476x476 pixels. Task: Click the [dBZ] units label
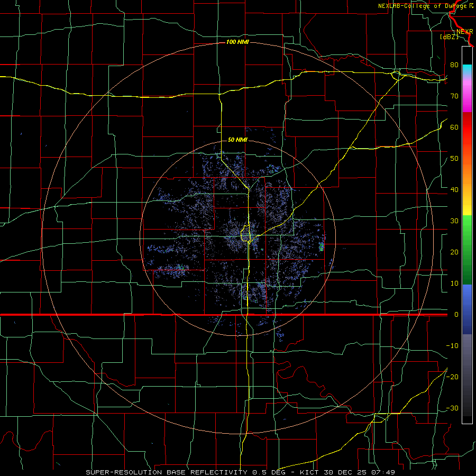tap(449, 37)
